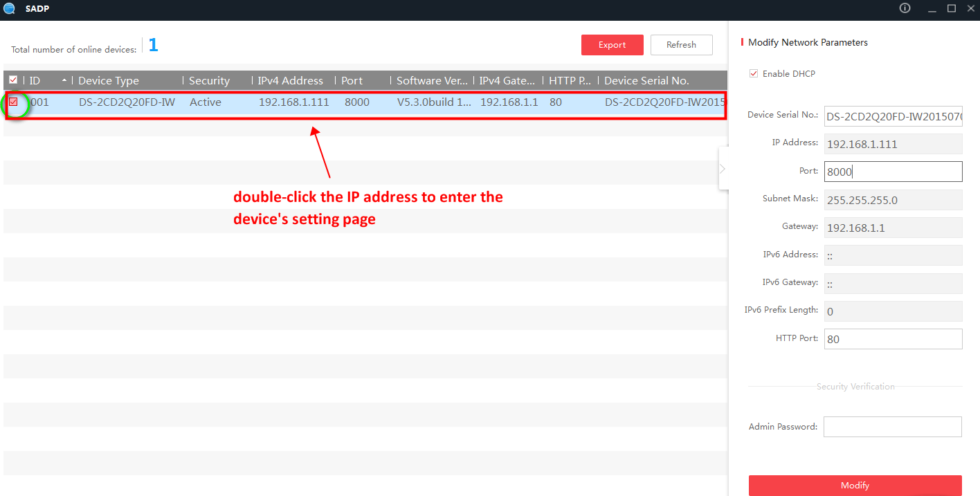
Task: Click the Device Serial No. field
Action: pos(893,116)
